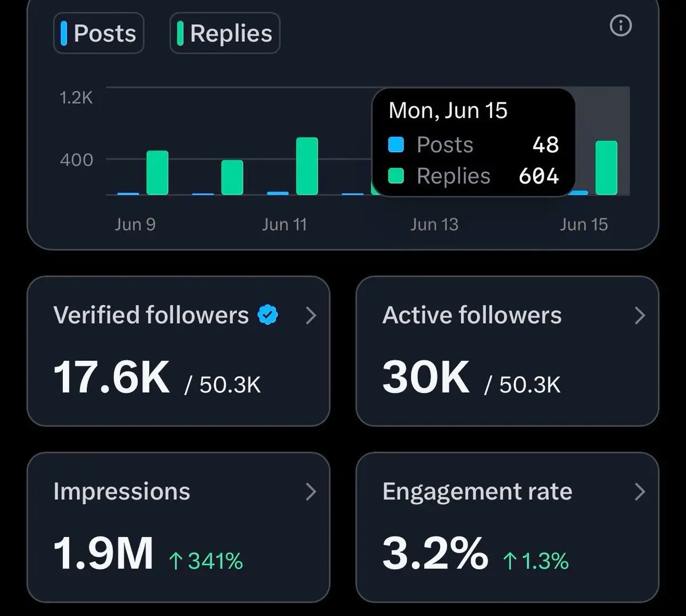Select the Jun 13 axis date label
This screenshot has width=686, height=616.
click(434, 224)
